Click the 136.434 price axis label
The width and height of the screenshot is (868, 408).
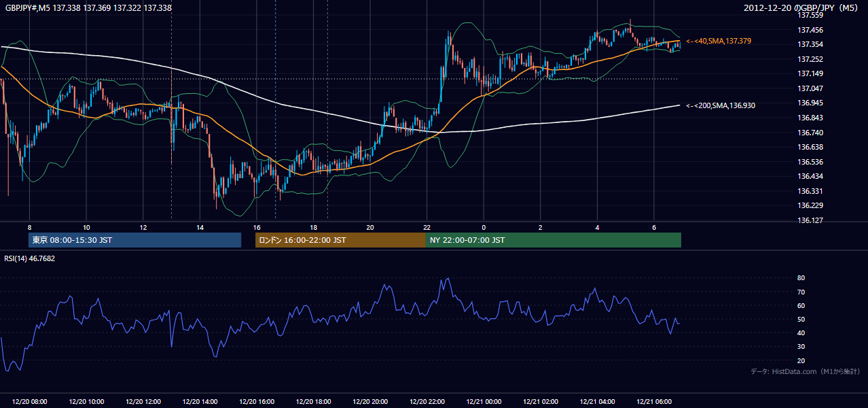[810, 176]
